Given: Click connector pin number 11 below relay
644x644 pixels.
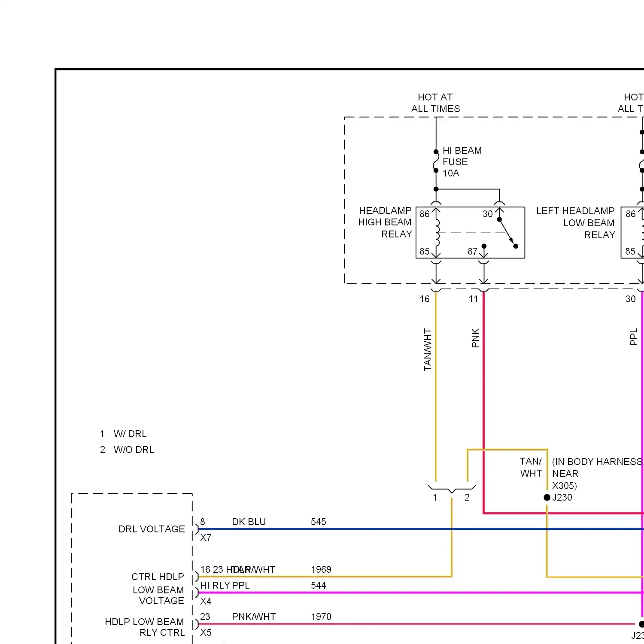Looking at the screenshot, I should pyautogui.click(x=473, y=299).
